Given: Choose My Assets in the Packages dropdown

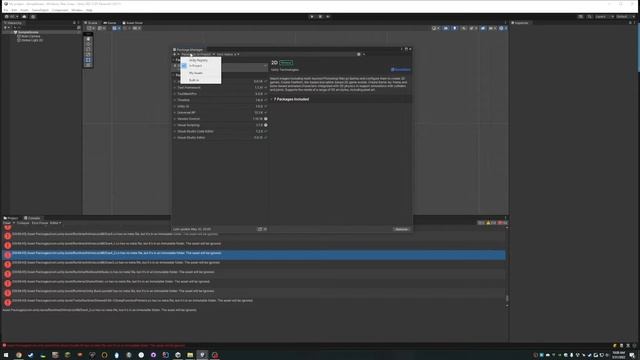Looking at the screenshot, I should [196, 73].
